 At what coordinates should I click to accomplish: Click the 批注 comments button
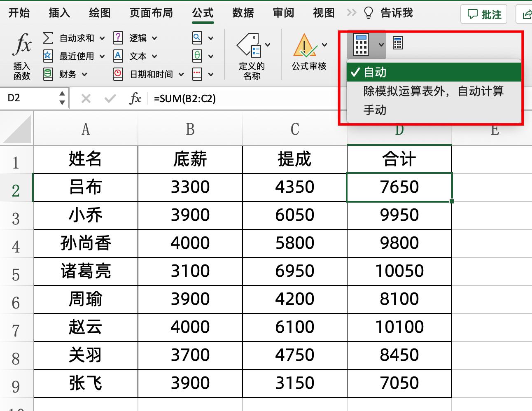coord(484,13)
